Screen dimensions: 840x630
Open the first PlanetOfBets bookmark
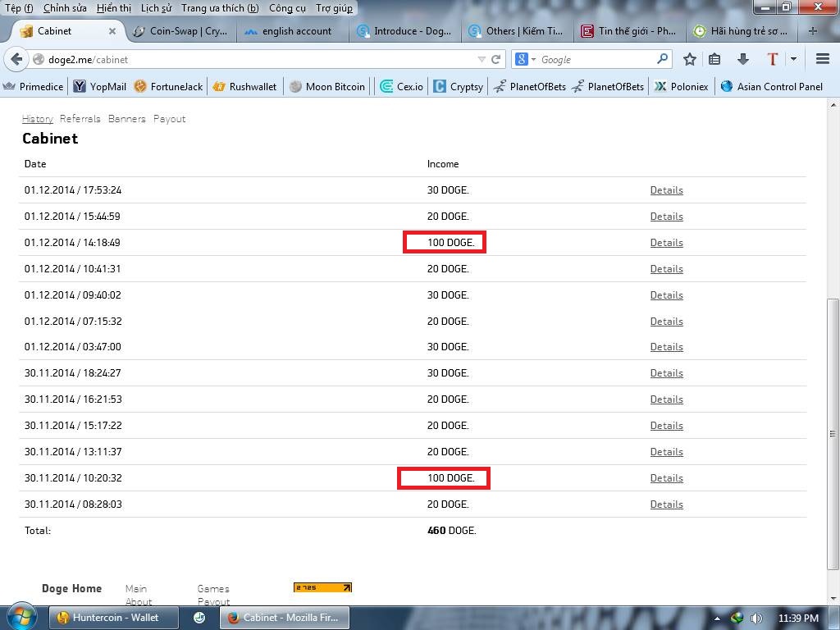coord(530,86)
